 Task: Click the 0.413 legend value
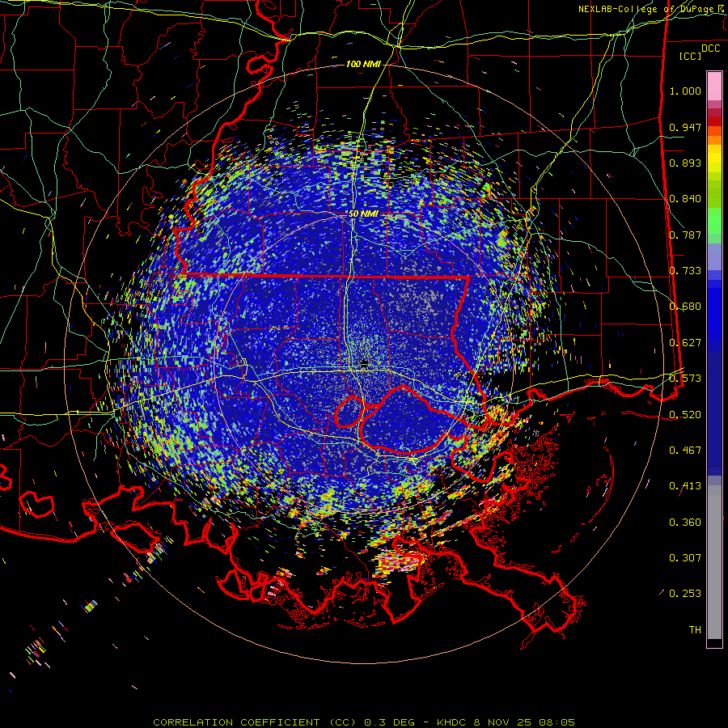point(685,486)
